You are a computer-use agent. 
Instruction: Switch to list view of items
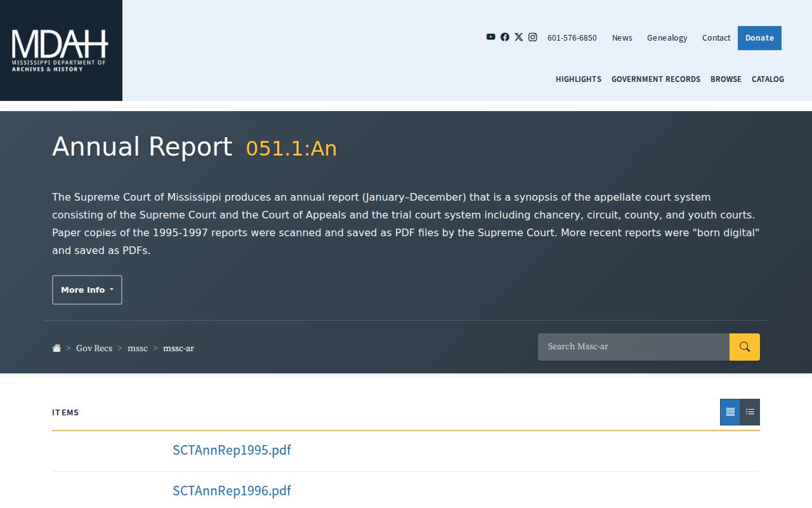[750, 412]
